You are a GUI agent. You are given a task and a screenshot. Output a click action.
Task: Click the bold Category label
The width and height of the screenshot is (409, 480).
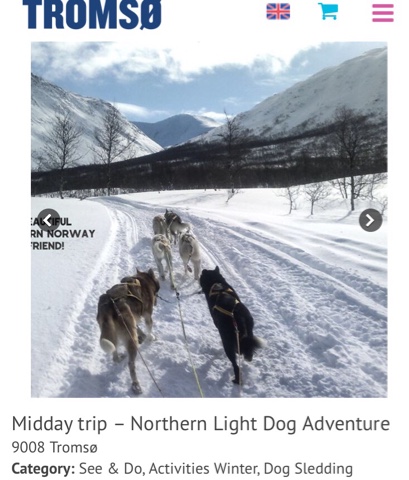(43, 469)
